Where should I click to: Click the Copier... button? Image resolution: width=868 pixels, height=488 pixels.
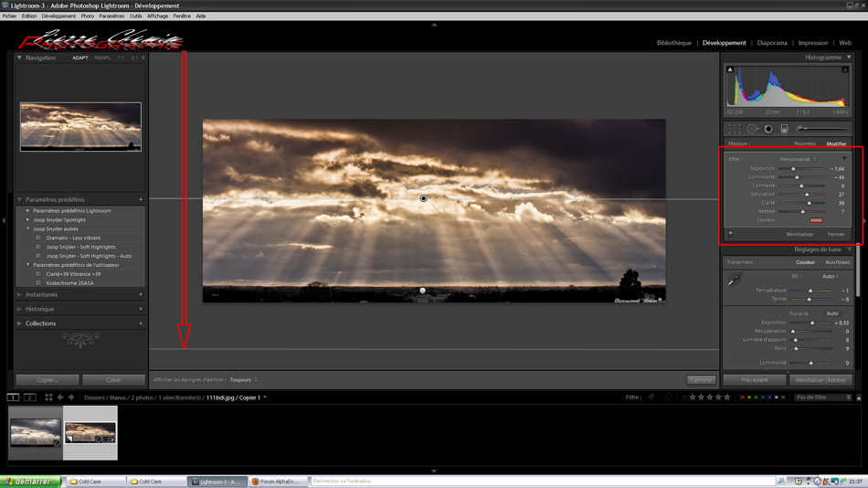pyautogui.click(x=48, y=380)
